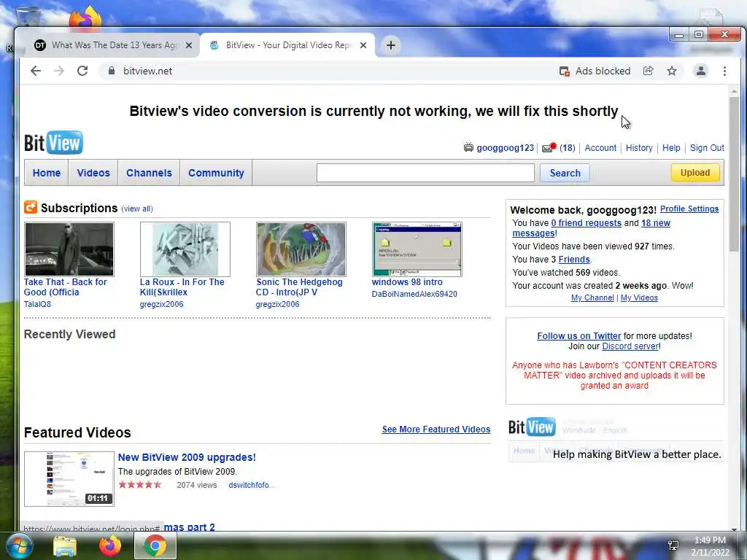This screenshot has height=560, width=747.
Task: Open the Home navigation tab
Action: [46, 173]
